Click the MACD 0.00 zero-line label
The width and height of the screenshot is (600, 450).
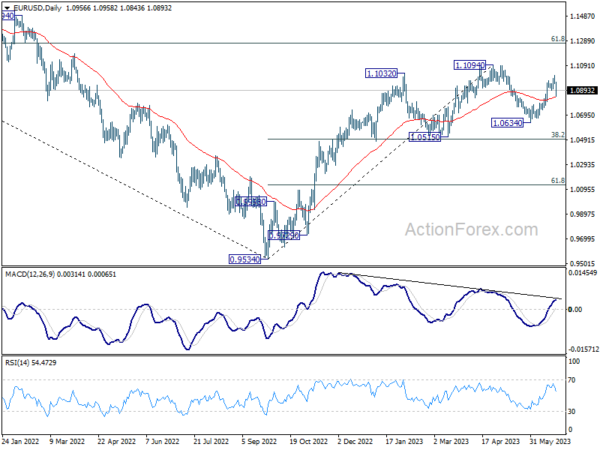[575, 309]
